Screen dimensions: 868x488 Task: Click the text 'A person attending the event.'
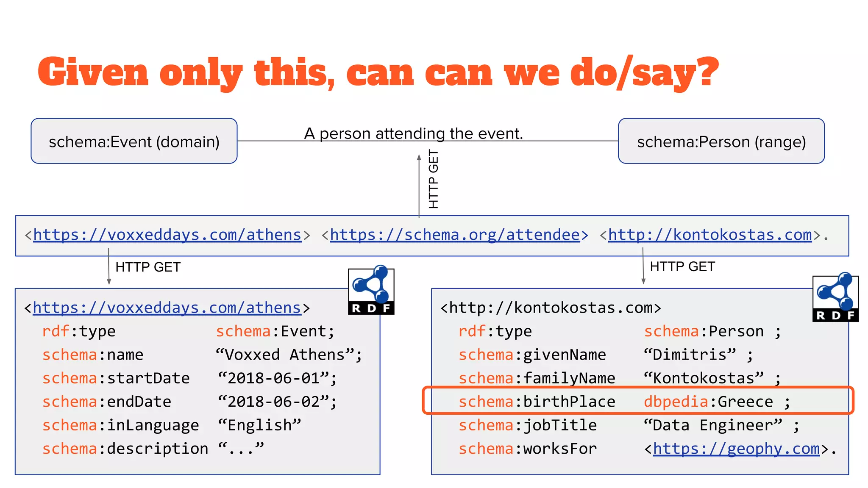pos(414,133)
